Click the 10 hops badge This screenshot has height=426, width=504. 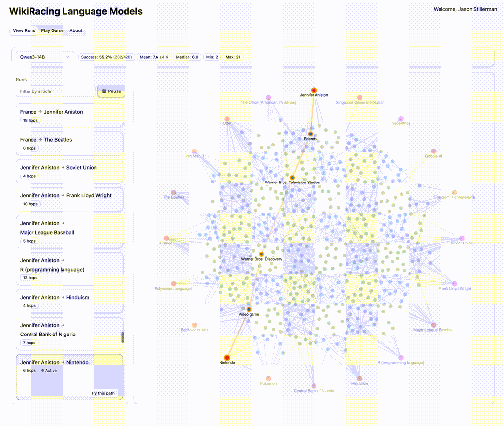point(30,204)
